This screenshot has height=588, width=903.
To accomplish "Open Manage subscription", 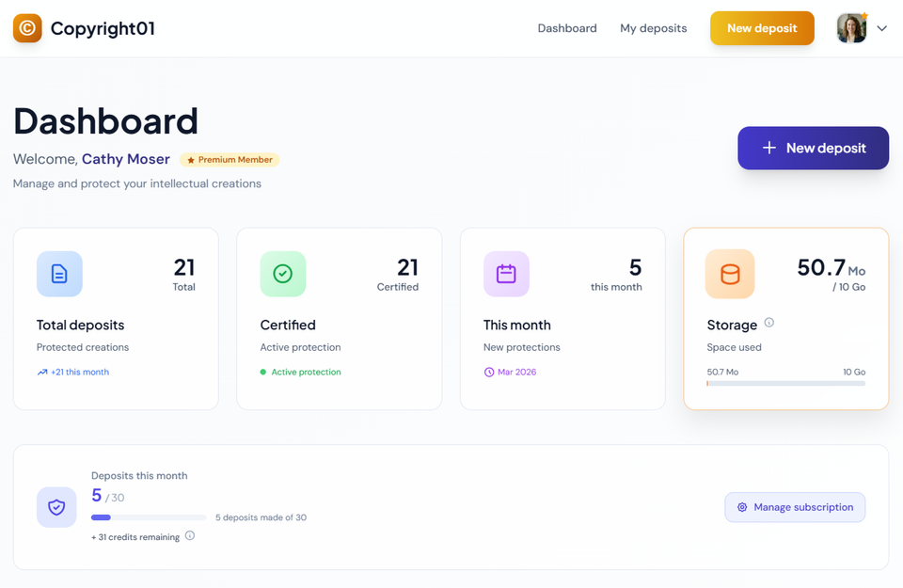I will [x=795, y=507].
